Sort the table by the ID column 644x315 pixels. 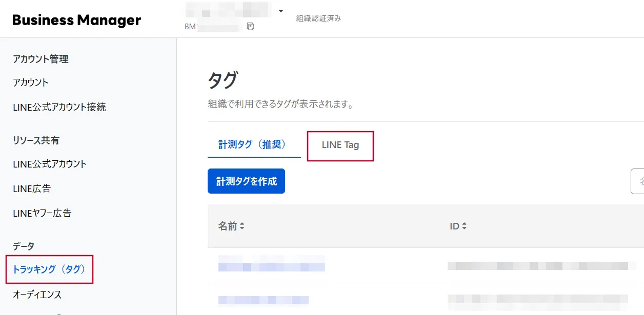[456, 225]
